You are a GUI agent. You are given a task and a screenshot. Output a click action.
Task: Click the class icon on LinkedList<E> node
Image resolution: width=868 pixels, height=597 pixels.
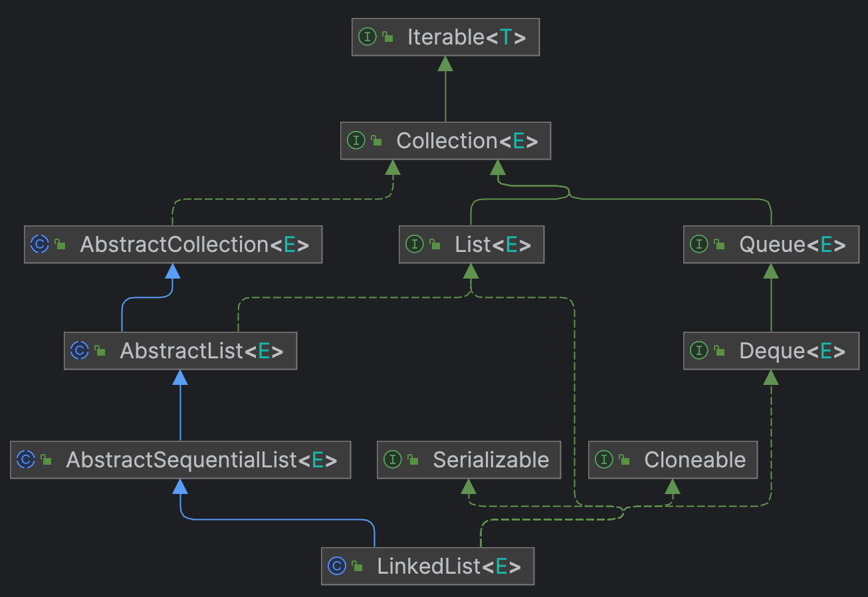338,566
